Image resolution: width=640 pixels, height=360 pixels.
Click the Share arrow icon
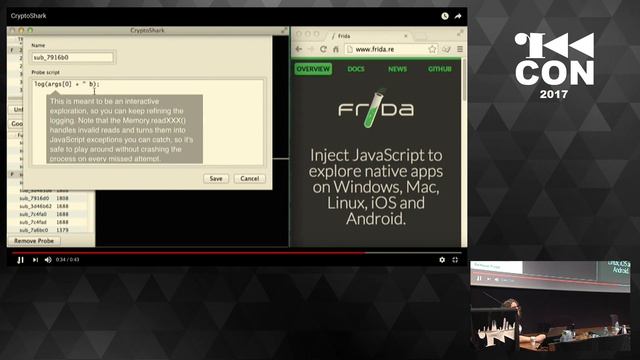[458, 16]
